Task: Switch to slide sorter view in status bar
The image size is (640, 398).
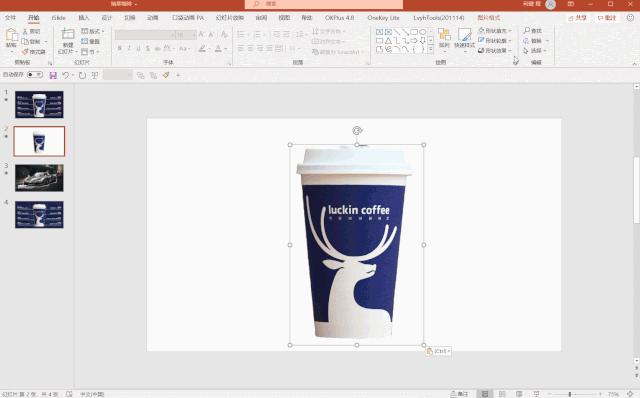Action: 502,394
